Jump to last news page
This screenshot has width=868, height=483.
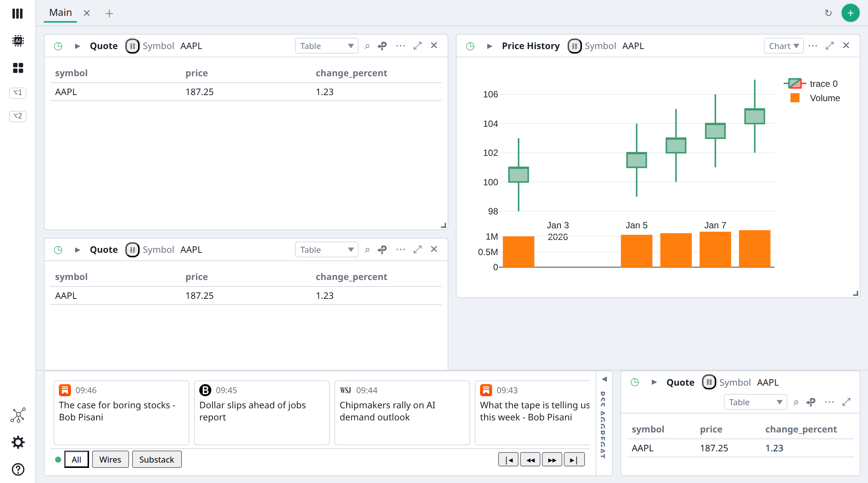574,460
